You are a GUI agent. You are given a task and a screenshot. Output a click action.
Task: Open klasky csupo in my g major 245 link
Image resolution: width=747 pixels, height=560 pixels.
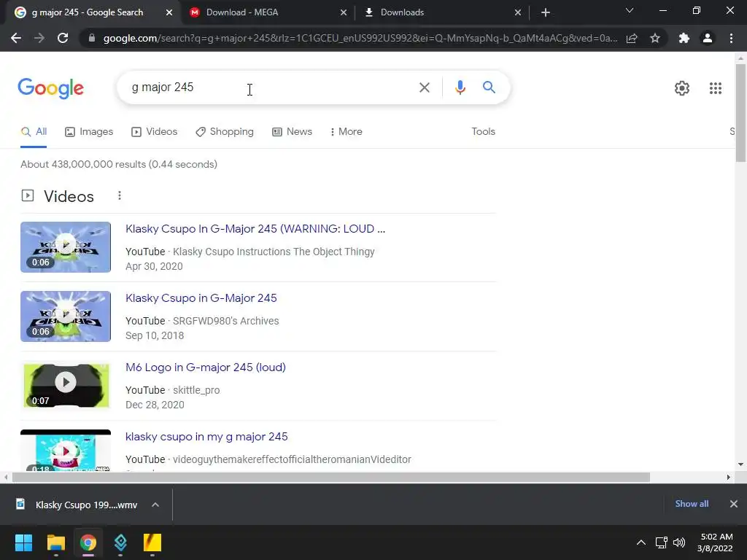pyautogui.click(x=206, y=437)
